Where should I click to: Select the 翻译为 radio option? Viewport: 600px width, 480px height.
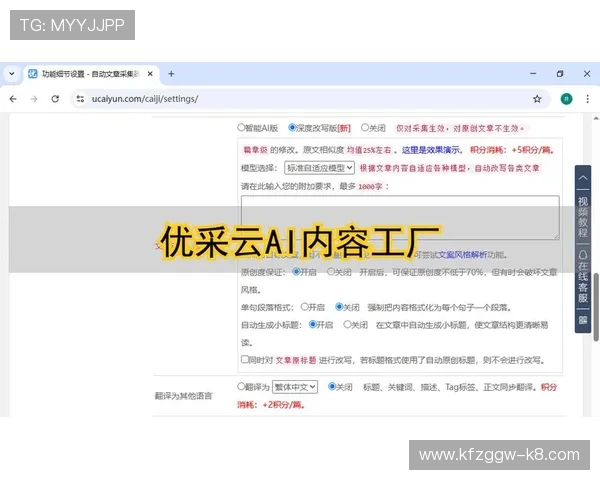click(x=241, y=387)
